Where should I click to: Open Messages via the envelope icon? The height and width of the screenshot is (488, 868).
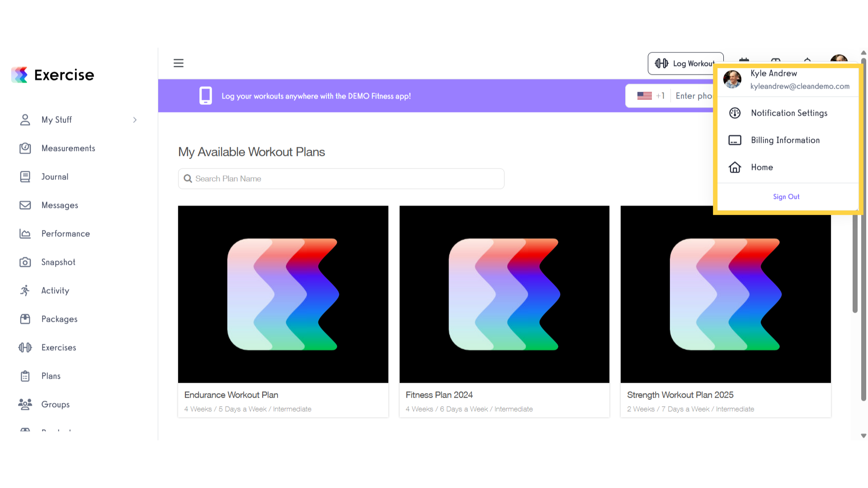25,205
